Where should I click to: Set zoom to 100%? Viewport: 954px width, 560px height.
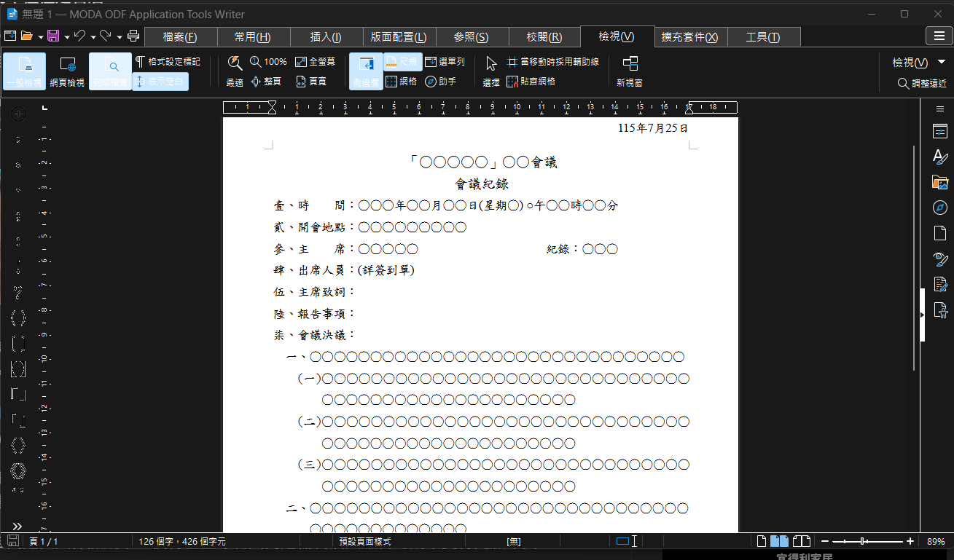pyautogui.click(x=268, y=62)
